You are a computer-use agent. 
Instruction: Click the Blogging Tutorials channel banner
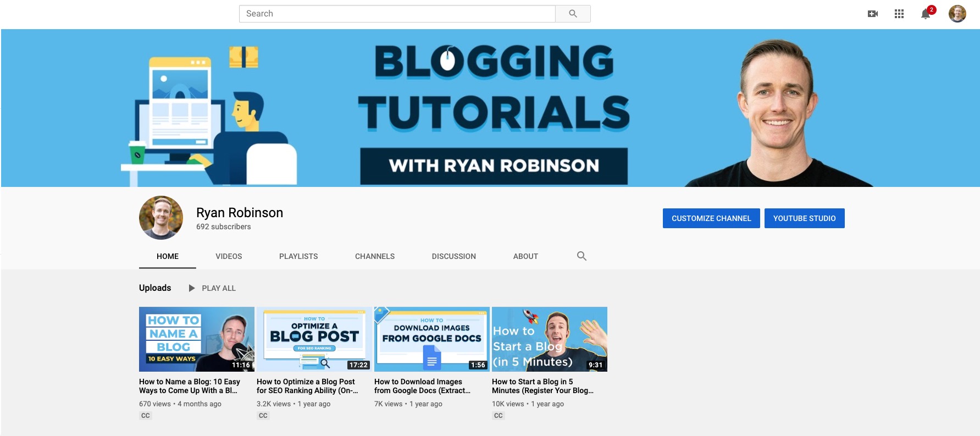(490, 108)
